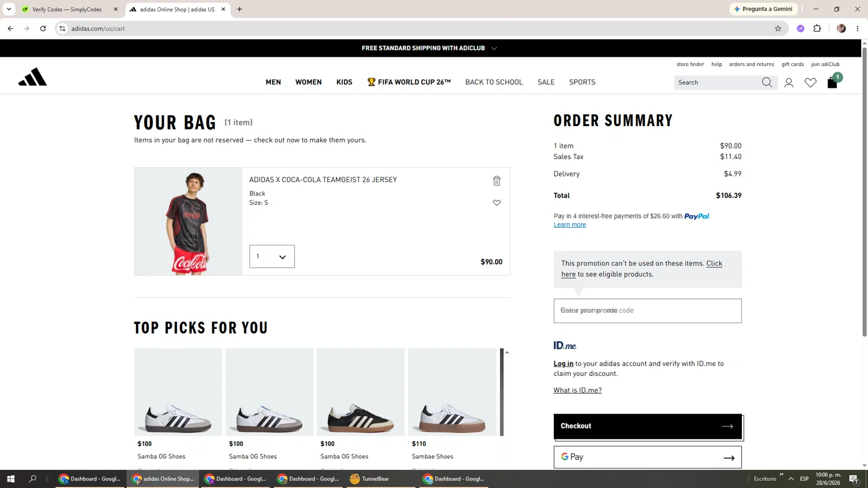
Task: Click Log in link for ID.me
Action: [x=563, y=364]
